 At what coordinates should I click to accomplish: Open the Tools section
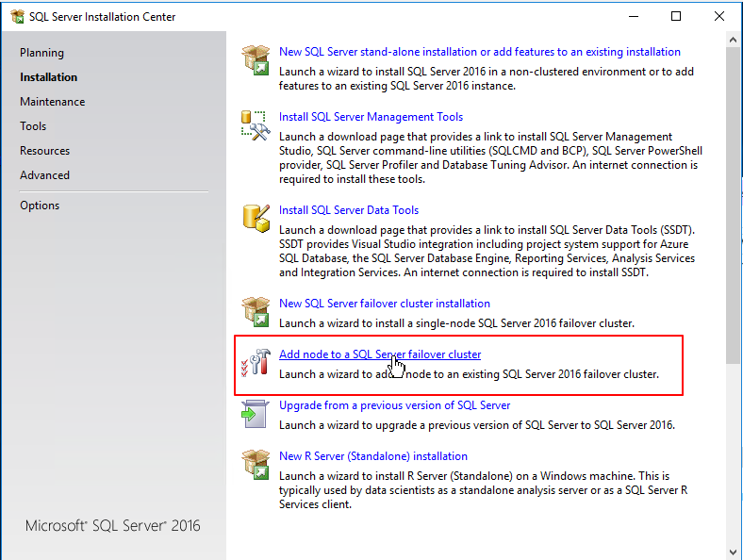33,126
